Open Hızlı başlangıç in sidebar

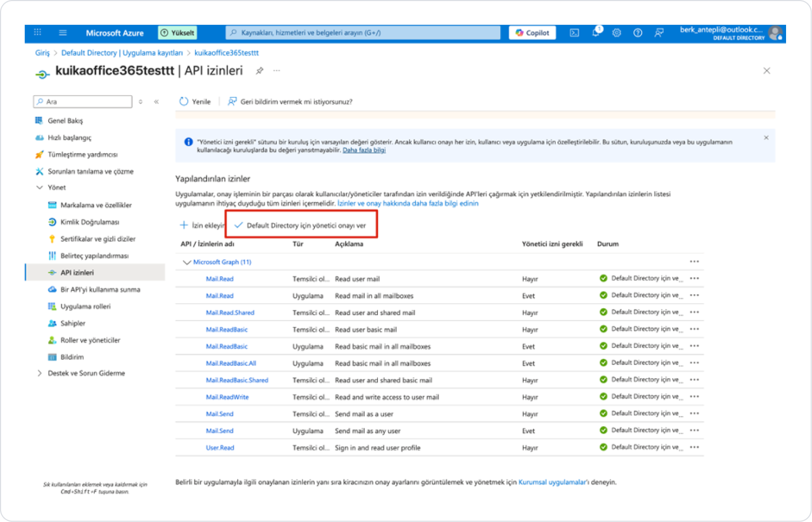(x=69, y=138)
